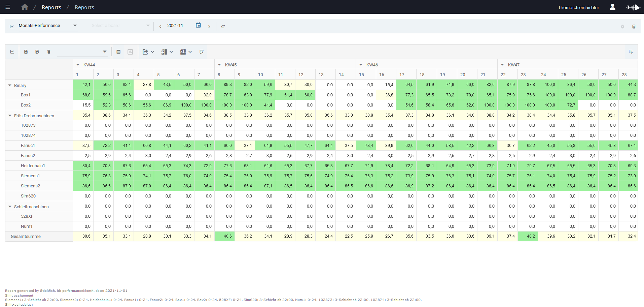
Task: Click the first Reports breadcrumb link
Action: click(x=51, y=7)
